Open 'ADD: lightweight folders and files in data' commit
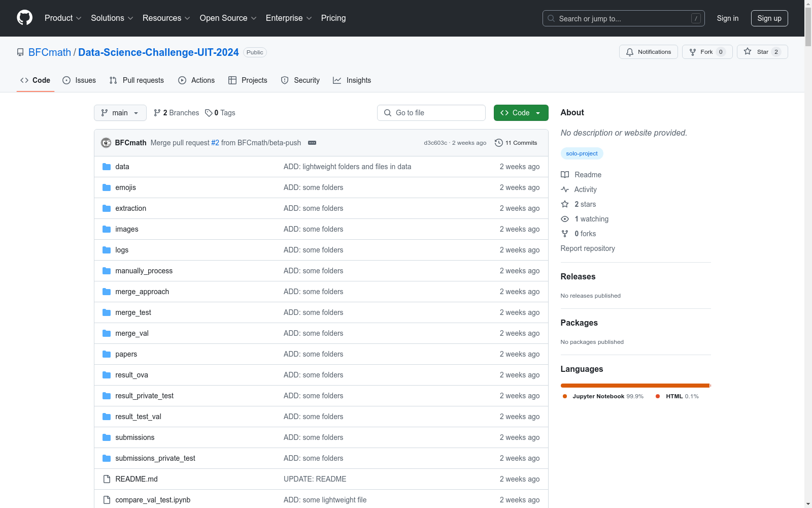This screenshot has height=508, width=812. (347, 167)
